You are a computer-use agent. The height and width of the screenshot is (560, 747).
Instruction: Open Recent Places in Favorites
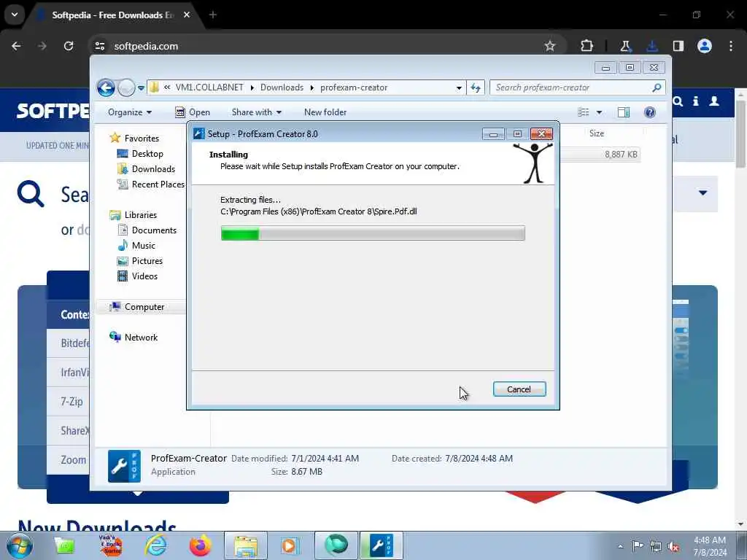tap(158, 184)
